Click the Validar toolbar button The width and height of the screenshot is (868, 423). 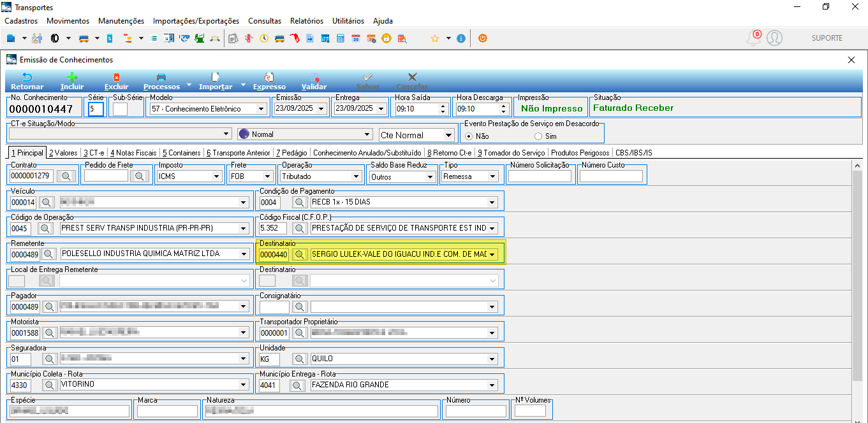pos(314,82)
